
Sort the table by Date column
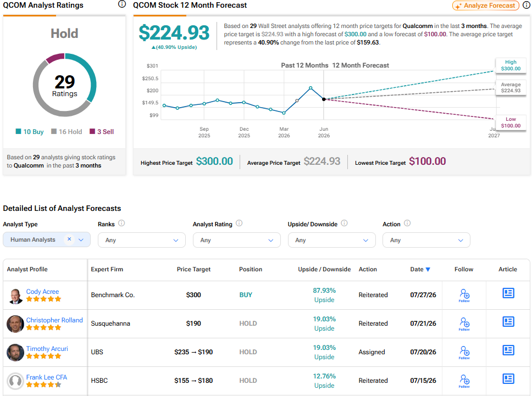coord(420,269)
